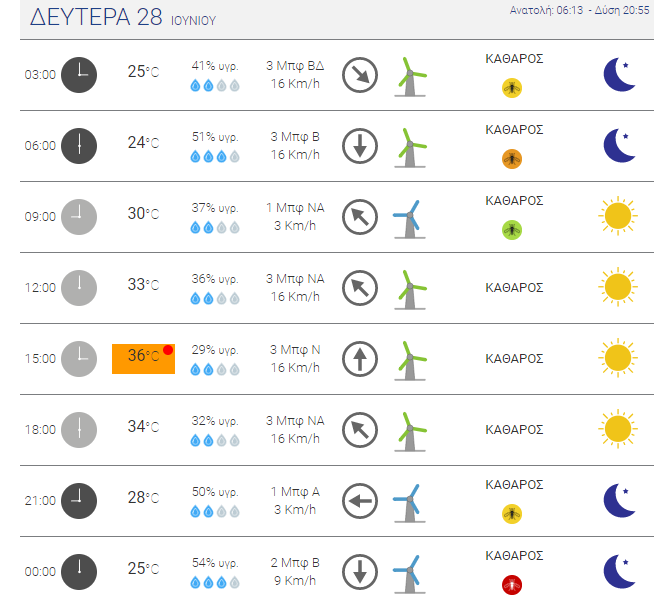
Task: Click the upward wind arrow at 15:00
Action: point(360,359)
